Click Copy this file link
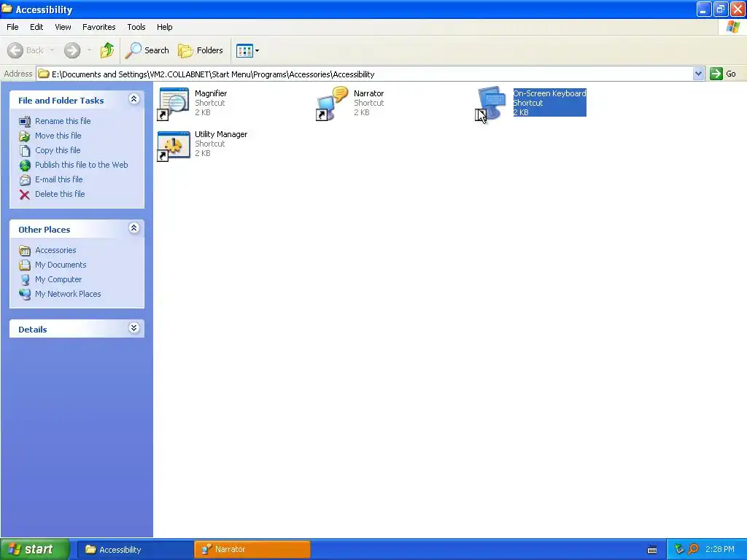The image size is (747, 560). (58, 150)
